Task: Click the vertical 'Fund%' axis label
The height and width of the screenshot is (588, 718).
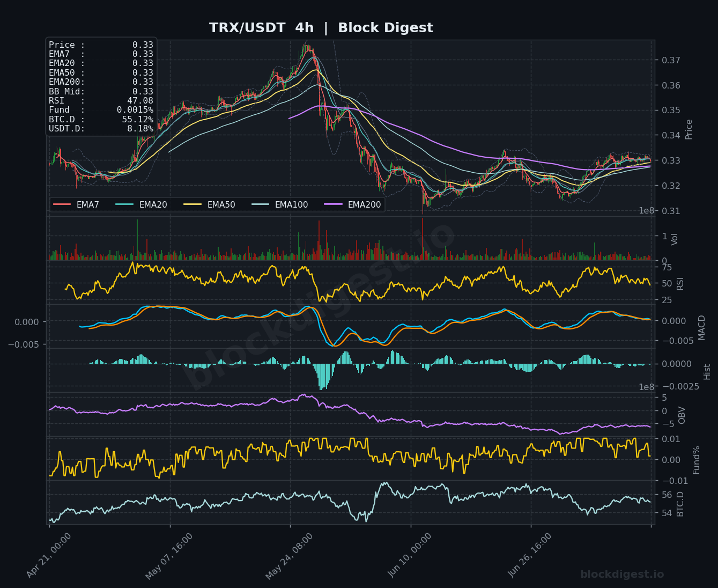Action: (697, 460)
